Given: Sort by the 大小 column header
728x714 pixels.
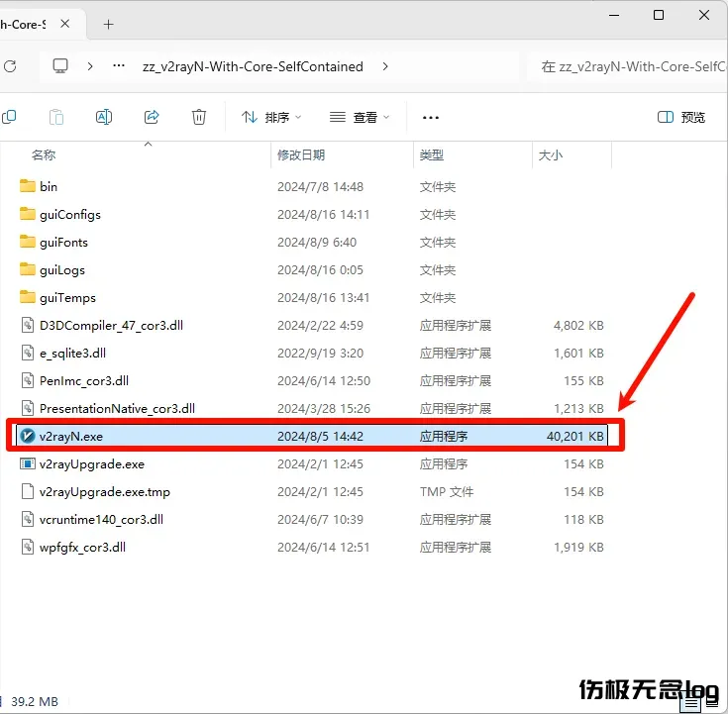Looking at the screenshot, I should coord(550,154).
